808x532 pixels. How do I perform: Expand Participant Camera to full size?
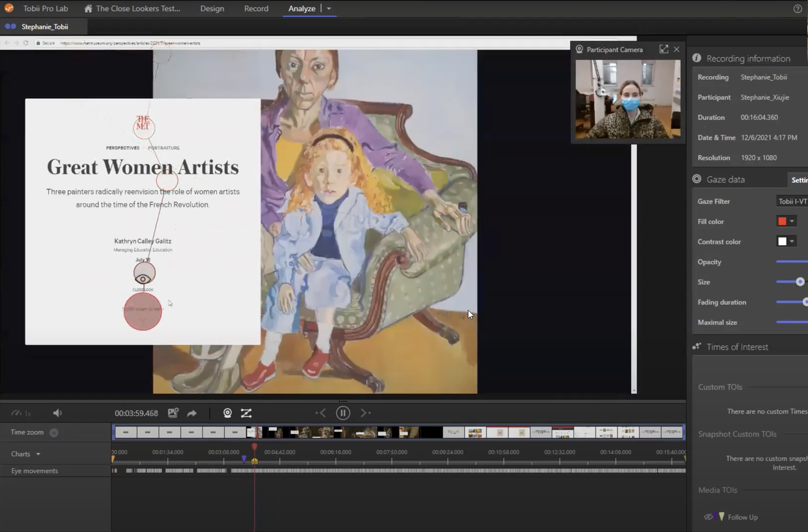click(664, 49)
